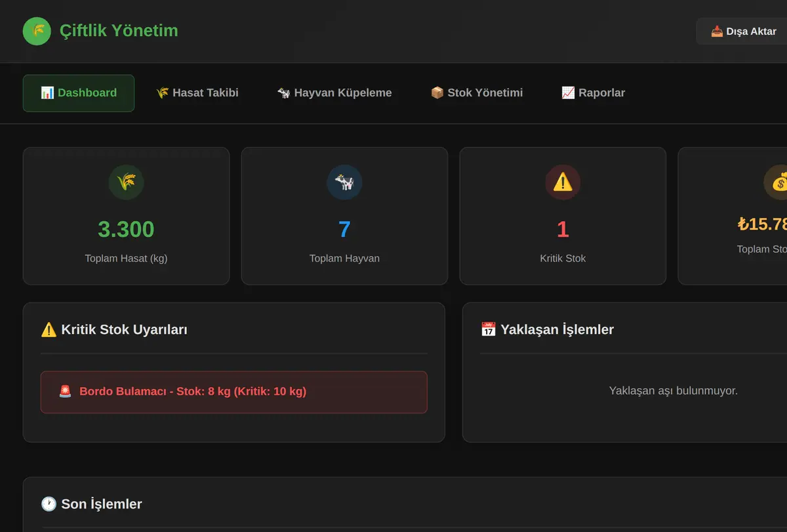Click the Yaklaşan aşı bulunmuyor message
This screenshot has height=532, width=787.
pos(674,391)
